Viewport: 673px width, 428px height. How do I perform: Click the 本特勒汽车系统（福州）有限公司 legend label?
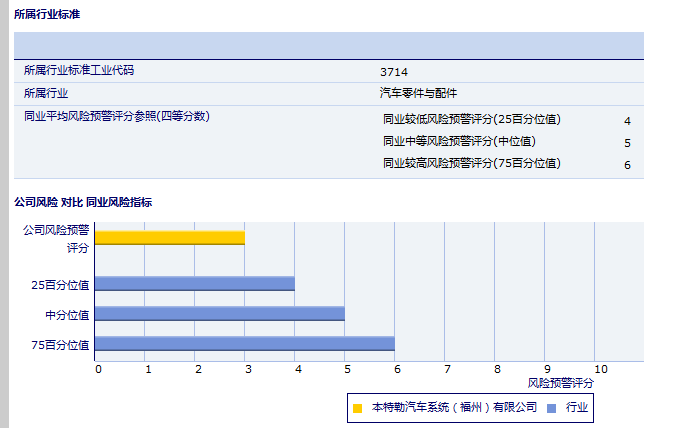454,408
